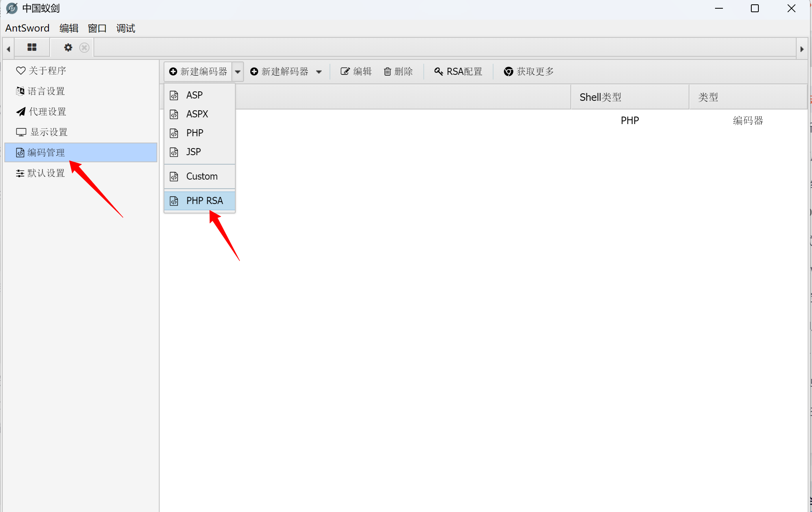This screenshot has width=812, height=512.
Task: Pick ASPX from the encoder list
Action: pos(197,114)
